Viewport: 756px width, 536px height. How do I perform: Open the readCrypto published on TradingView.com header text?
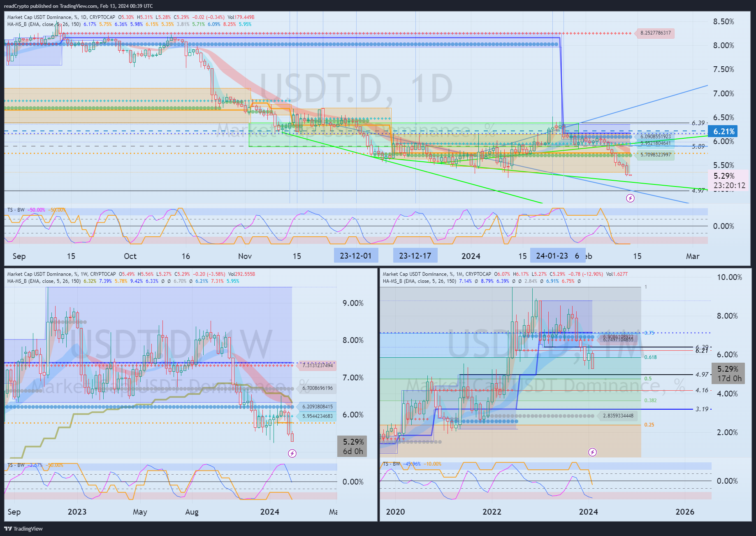[78, 6]
